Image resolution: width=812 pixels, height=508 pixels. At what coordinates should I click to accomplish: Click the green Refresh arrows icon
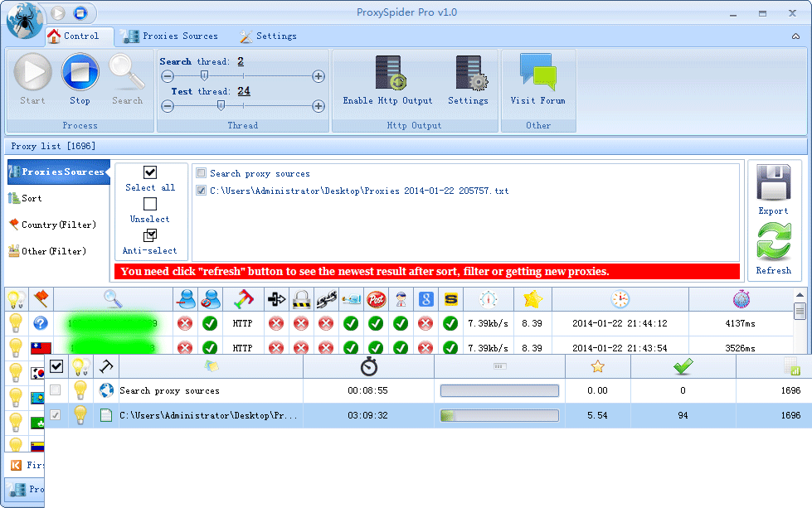coord(773,244)
